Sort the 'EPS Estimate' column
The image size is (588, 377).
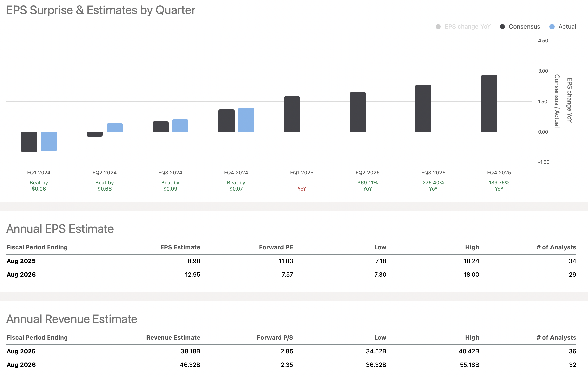click(180, 247)
